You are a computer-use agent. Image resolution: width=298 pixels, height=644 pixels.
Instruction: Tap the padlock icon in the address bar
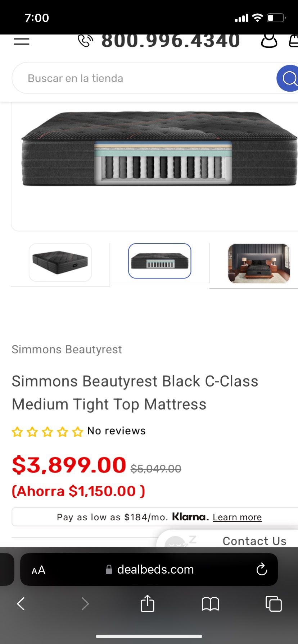coord(109,569)
